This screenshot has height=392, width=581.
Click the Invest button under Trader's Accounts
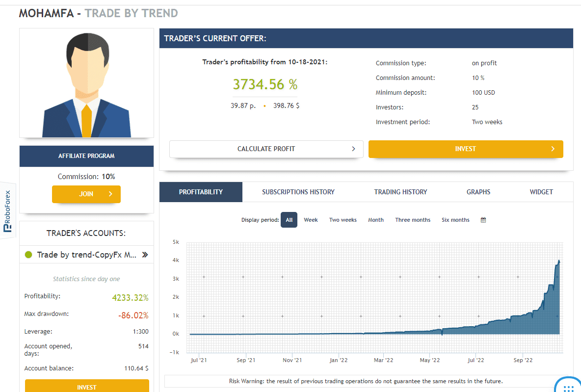click(87, 386)
